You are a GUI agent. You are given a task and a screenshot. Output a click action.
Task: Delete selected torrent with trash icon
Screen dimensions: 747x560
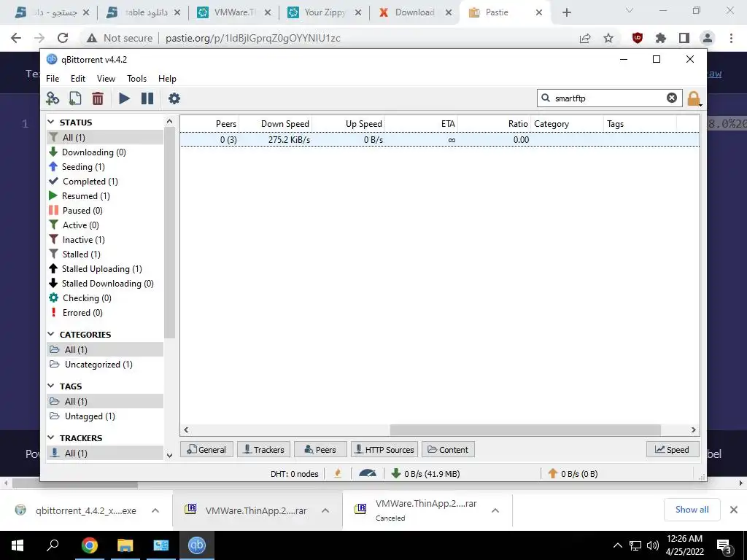tap(98, 98)
